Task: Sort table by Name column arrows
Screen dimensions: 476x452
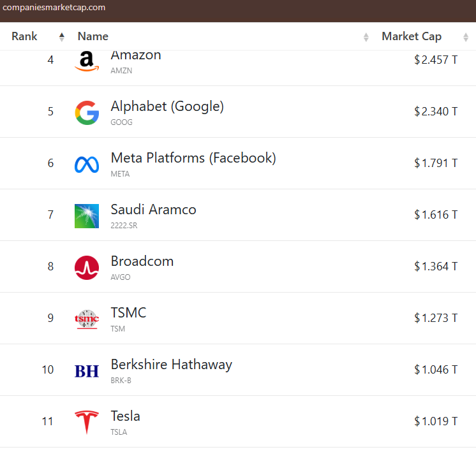Action: (366, 37)
